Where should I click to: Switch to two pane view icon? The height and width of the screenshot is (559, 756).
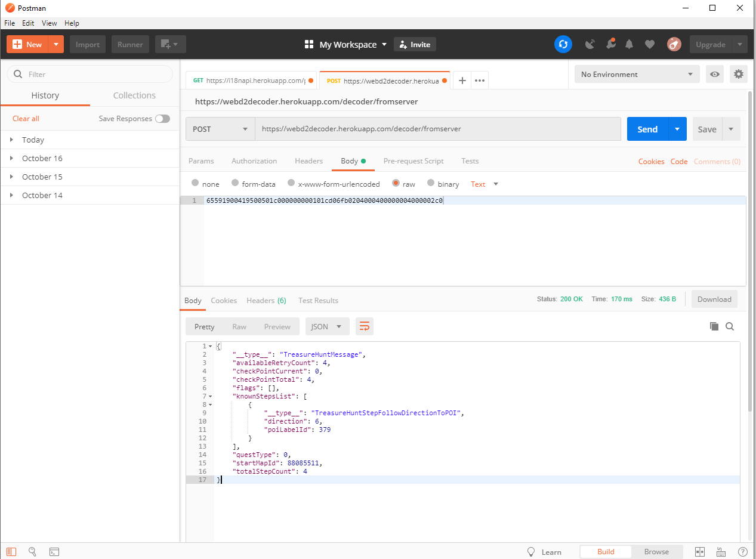pos(701,552)
